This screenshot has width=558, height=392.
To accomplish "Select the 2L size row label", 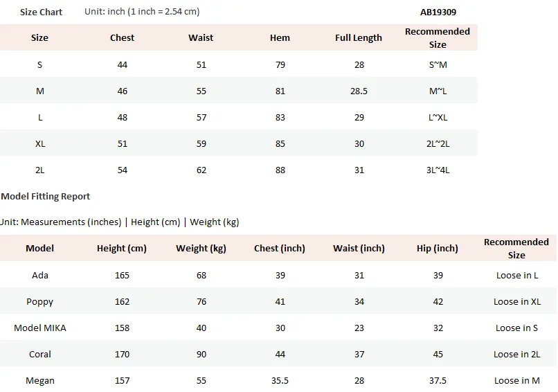I will click(x=40, y=170).
